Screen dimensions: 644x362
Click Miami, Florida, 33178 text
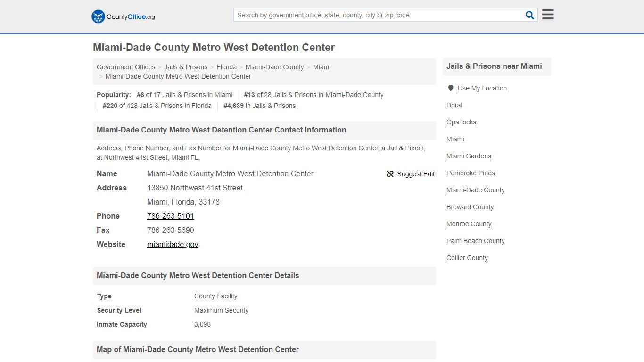[183, 202]
